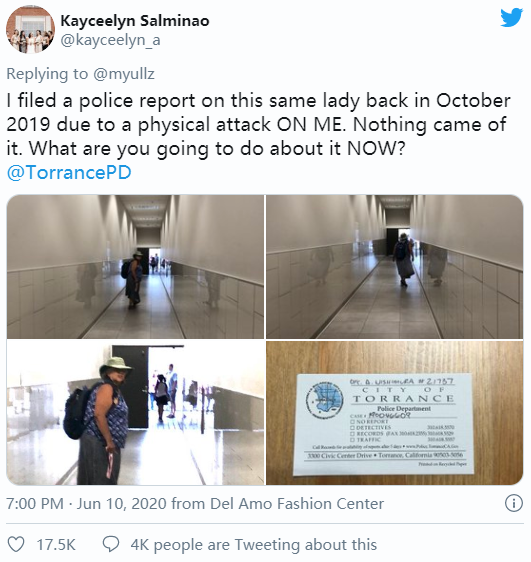The height and width of the screenshot is (562, 531).
Task: Click the 17.5K likes count
Action: (x=56, y=545)
